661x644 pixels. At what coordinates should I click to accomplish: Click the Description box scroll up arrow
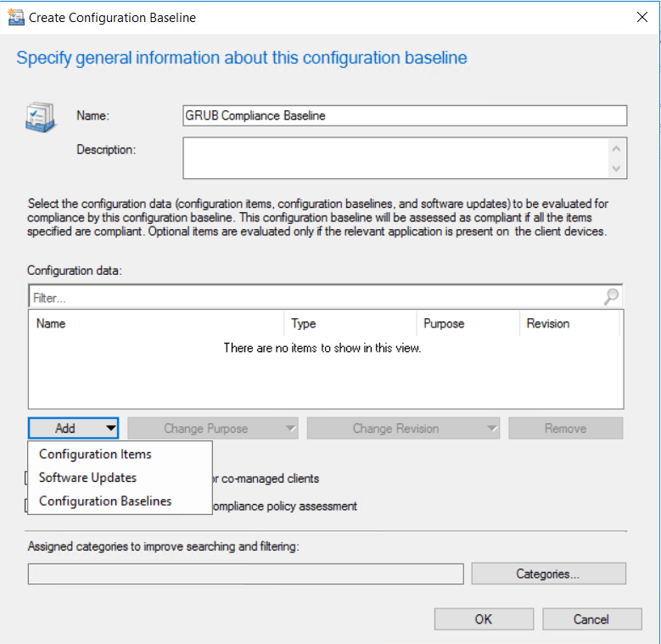coord(617,148)
